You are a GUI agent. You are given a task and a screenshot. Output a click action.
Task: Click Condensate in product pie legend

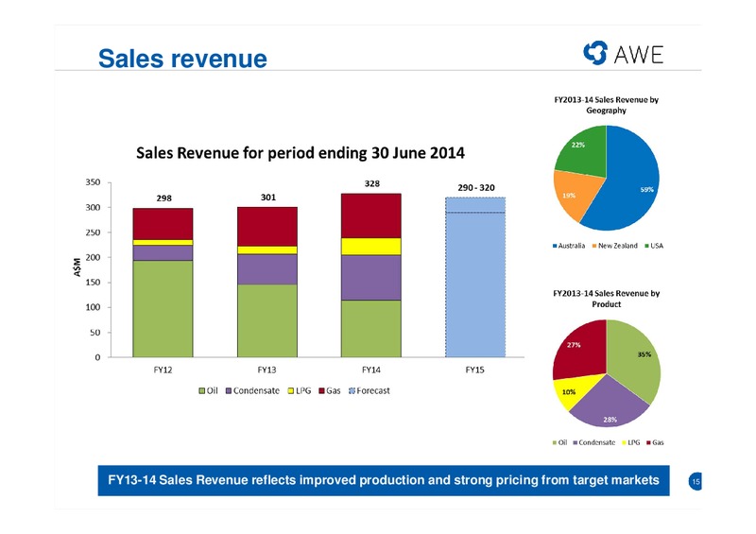click(x=594, y=442)
